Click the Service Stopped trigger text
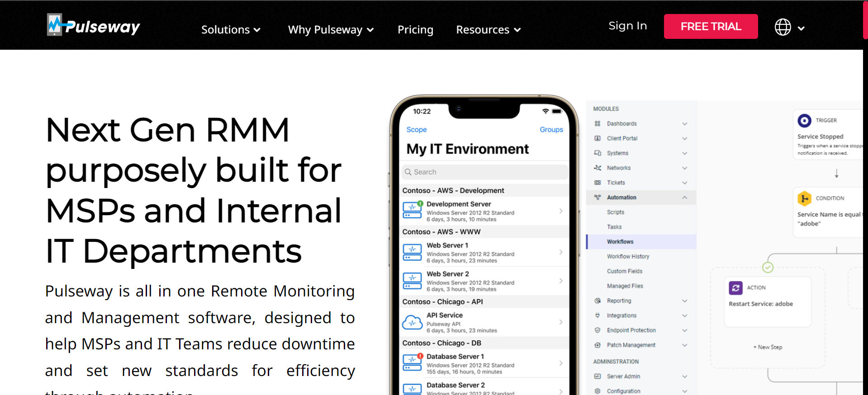Image resolution: width=868 pixels, height=395 pixels. (820, 137)
